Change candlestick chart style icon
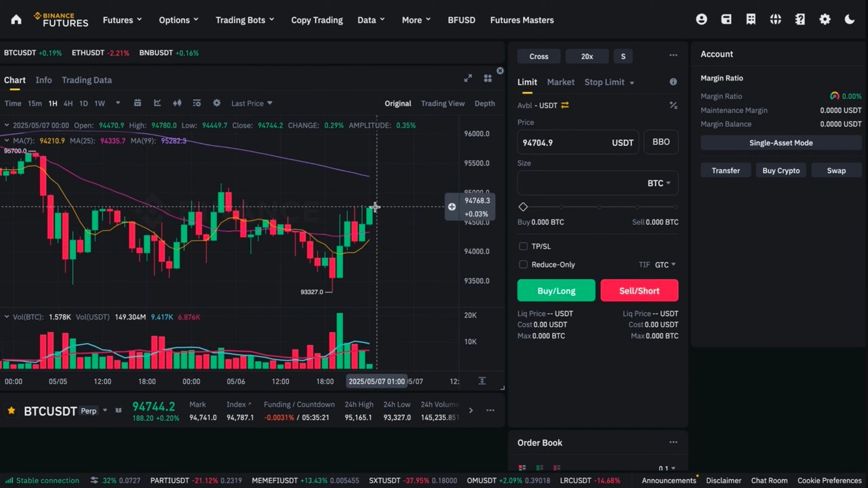The image size is (868, 488). coord(177,103)
